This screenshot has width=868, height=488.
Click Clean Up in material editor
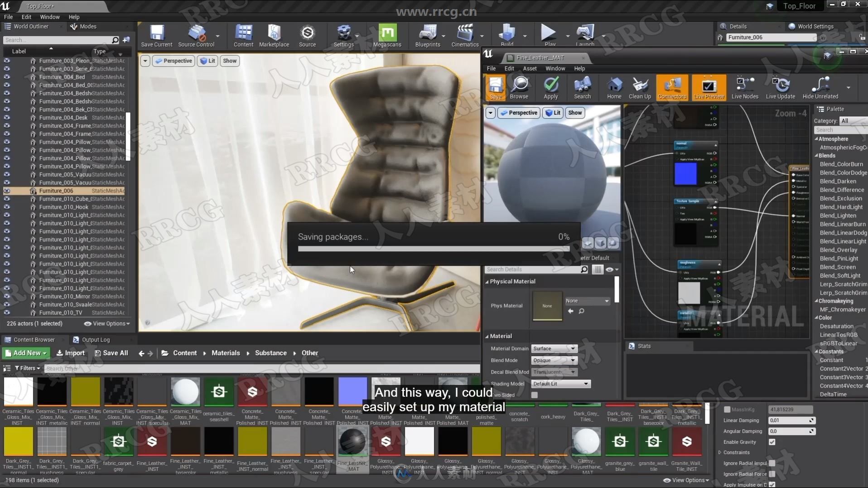pos(640,87)
